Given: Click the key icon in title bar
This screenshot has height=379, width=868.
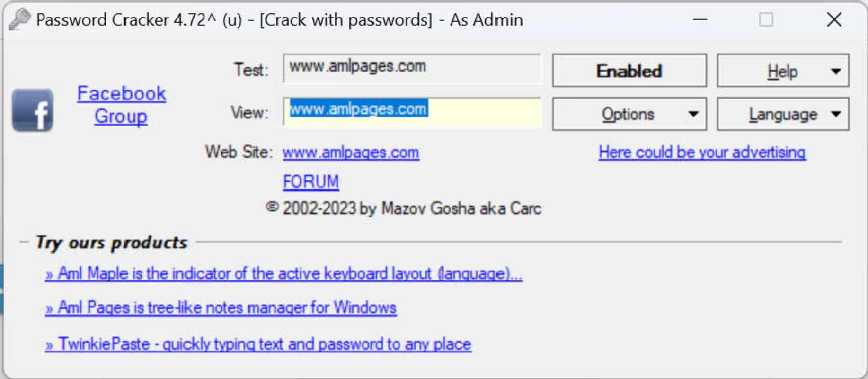Looking at the screenshot, I should point(19,19).
